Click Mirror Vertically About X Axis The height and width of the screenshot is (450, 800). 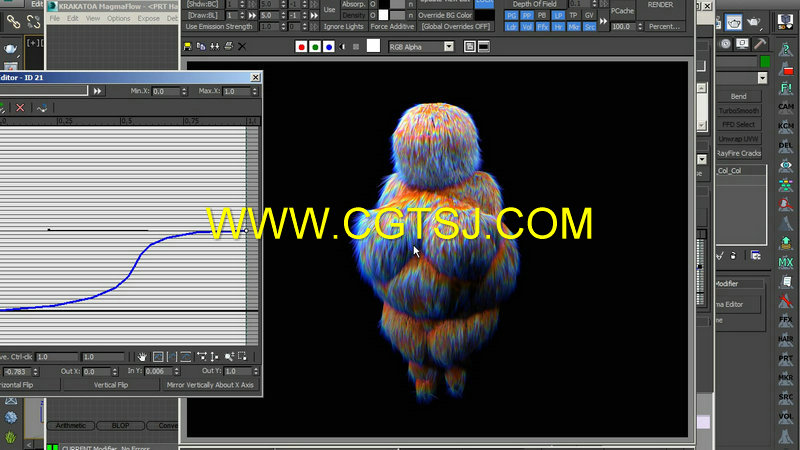click(210, 385)
